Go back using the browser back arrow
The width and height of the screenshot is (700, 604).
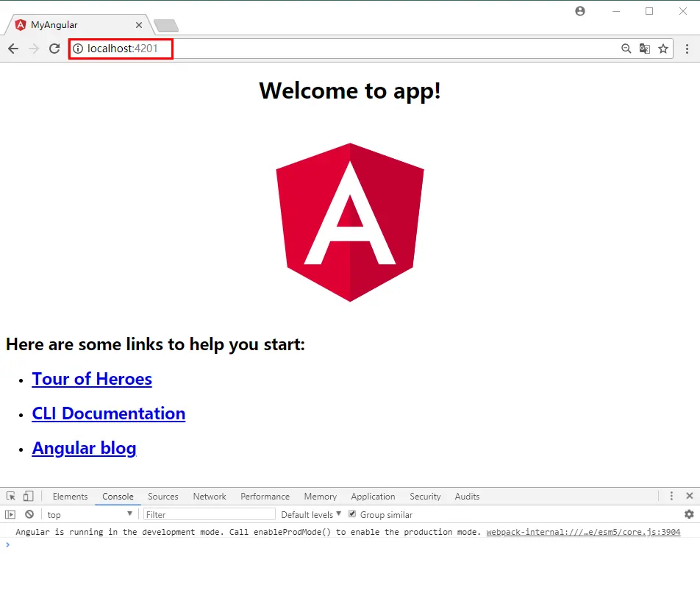click(x=13, y=49)
